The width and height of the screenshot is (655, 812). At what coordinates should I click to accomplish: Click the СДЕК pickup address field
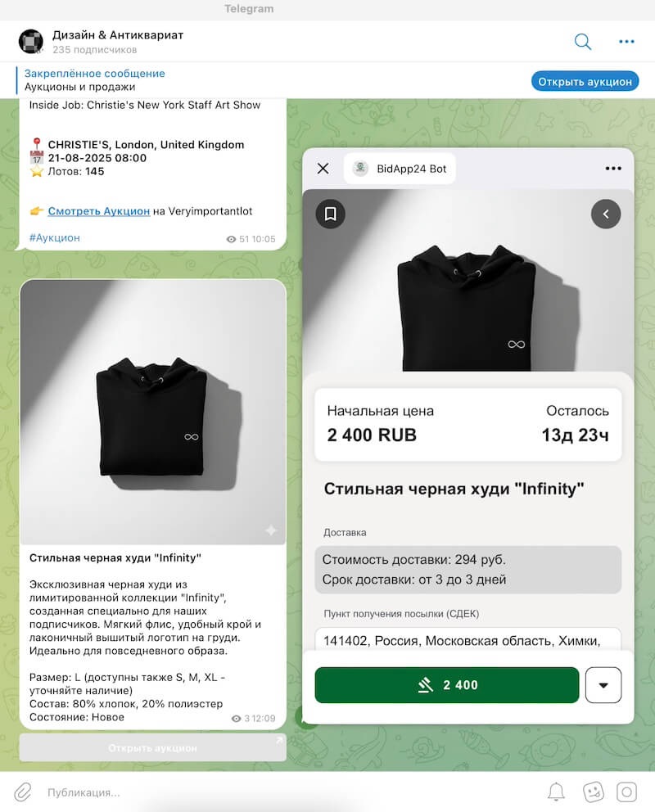pos(468,640)
